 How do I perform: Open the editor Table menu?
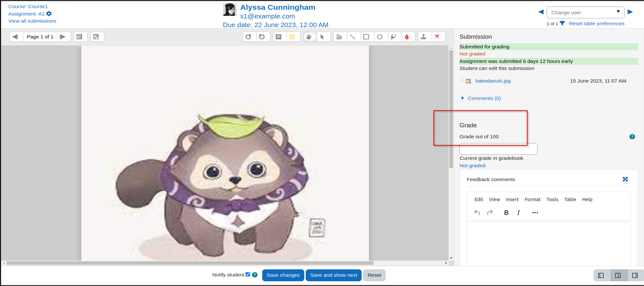click(570, 199)
